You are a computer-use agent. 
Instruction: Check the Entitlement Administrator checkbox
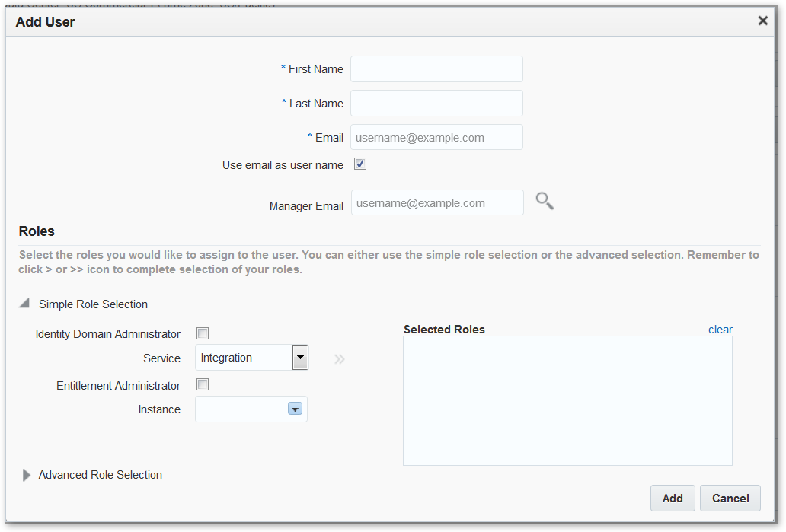[203, 385]
